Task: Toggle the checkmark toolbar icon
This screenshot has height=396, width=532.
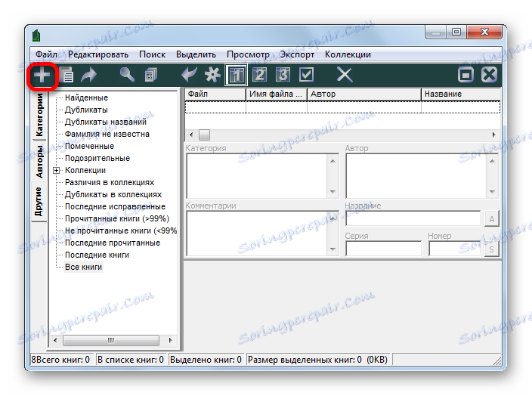Action: click(306, 75)
